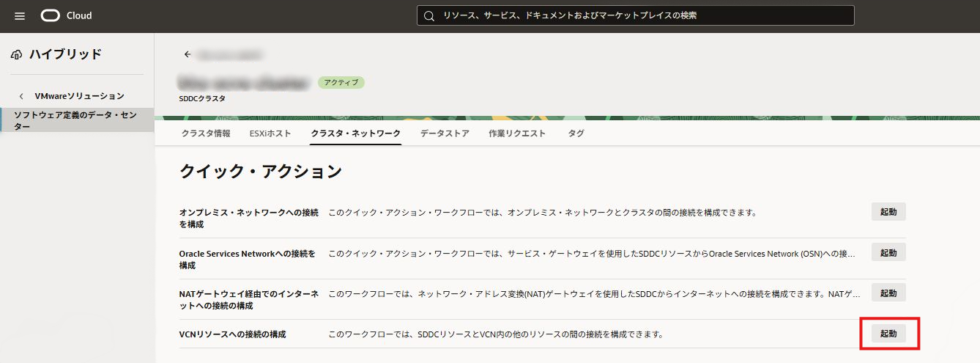The width and height of the screenshot is (980, 363).
Task: Start the NAT gateway internet connection workflow
Action: [x=888, y=293]
